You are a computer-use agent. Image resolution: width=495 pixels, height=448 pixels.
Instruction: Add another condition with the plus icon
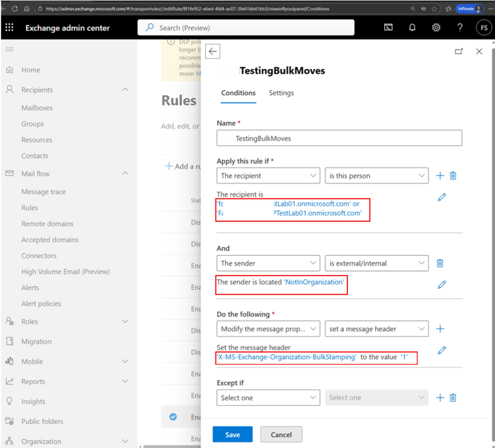click(439, 175)
